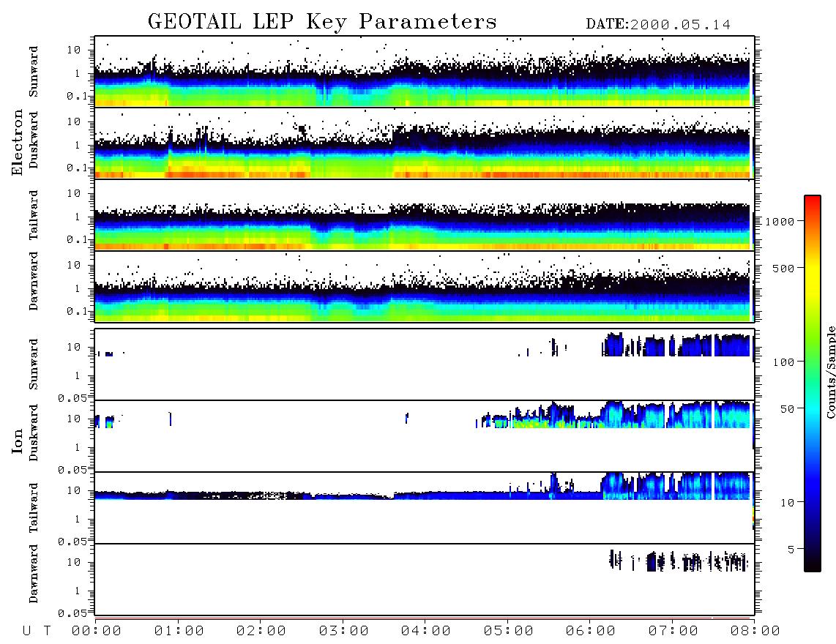This screenshot has width=836, height=644.
Task: Click the Ion Tailward spectrogram panel
Action: (425, 508)
